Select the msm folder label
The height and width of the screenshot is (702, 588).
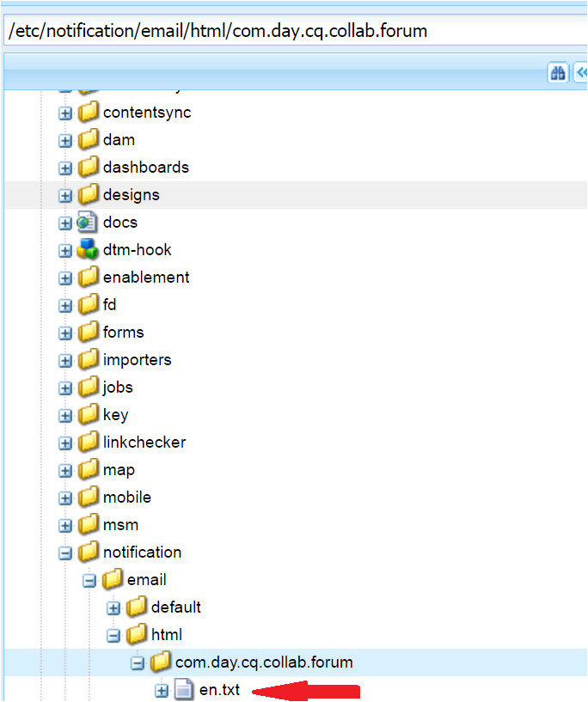120,525
